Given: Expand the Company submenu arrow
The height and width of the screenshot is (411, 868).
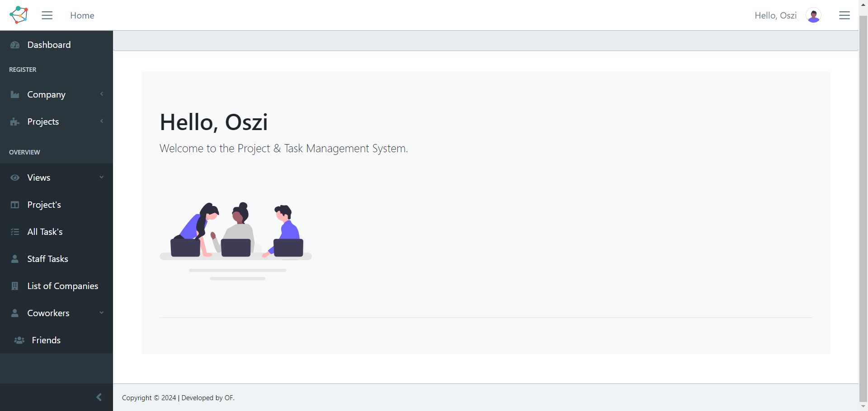Looking at the screenshot, I should pyautogui.click(x=102, y=94).
